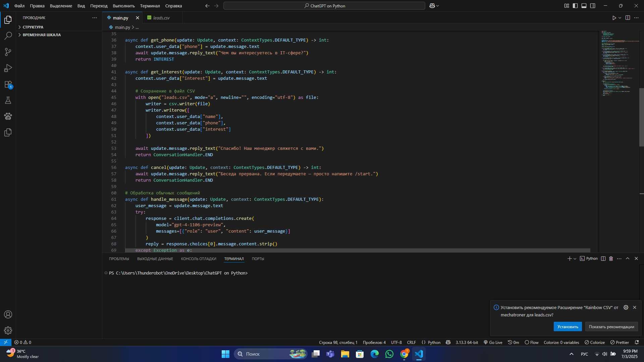Screen dimensions: 644x362
Task: Click the ChatGPT on Python command center
Action: tap(324, 6)
